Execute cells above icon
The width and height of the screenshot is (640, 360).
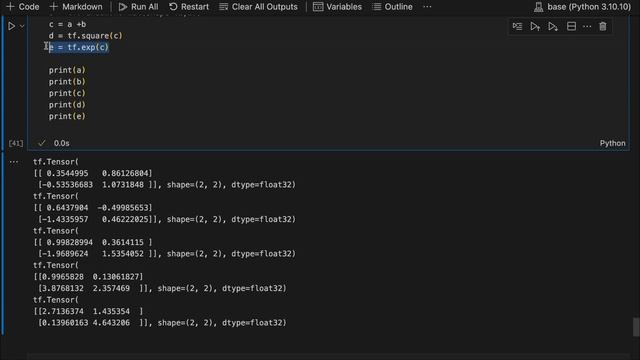coord(535,27)
